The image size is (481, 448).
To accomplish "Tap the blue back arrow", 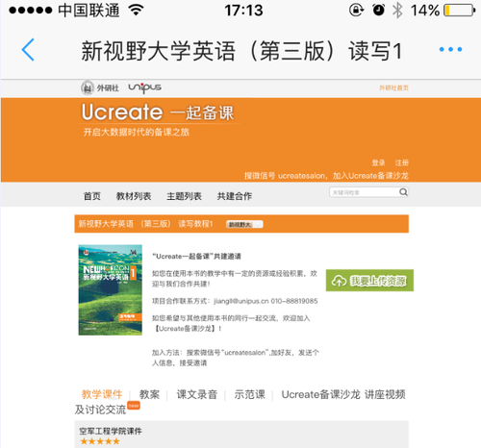I will [28, 50].
